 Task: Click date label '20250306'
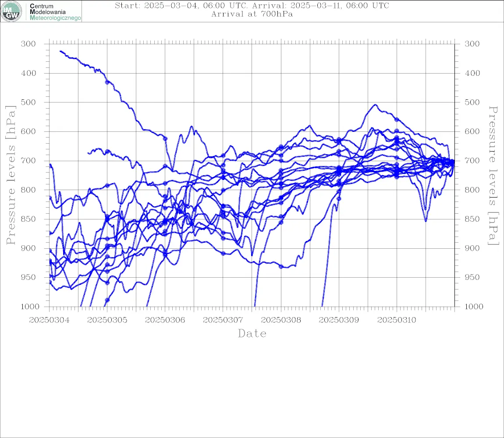click(165, 320)
